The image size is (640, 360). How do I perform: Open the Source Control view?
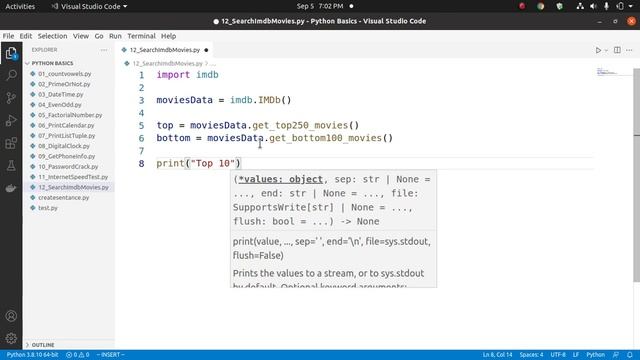[x=11, y=98]
